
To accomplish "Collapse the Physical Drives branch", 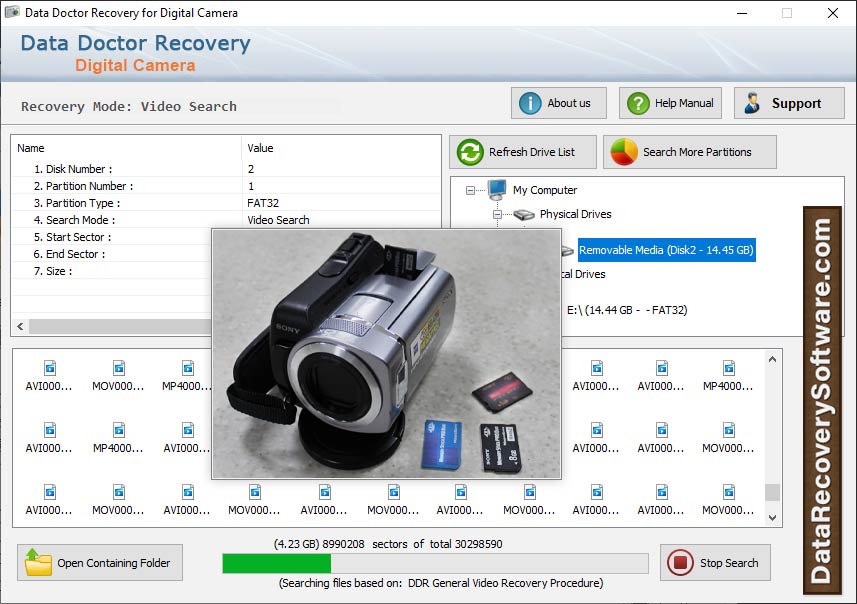I will (x=500, y=213).
